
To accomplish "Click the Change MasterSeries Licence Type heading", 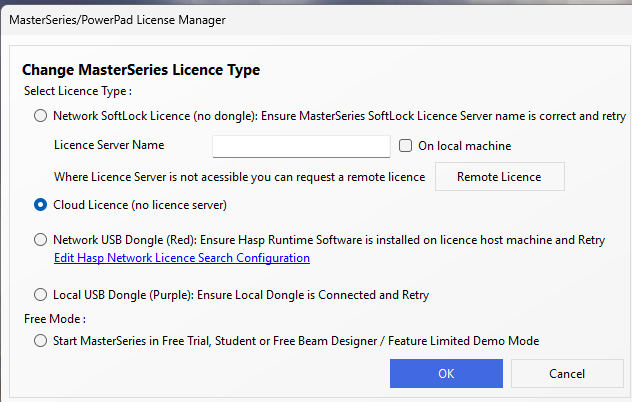I will [141, 70].
